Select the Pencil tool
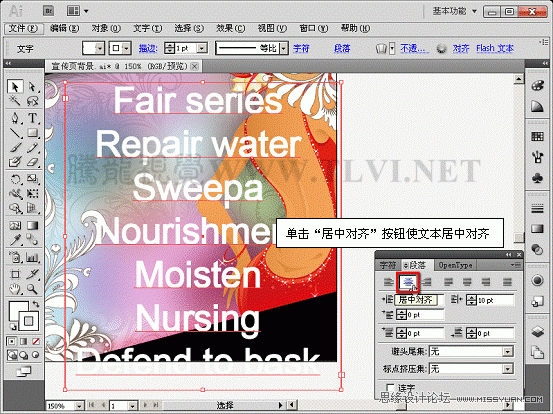The image size is (553, 414). (32, 147)
